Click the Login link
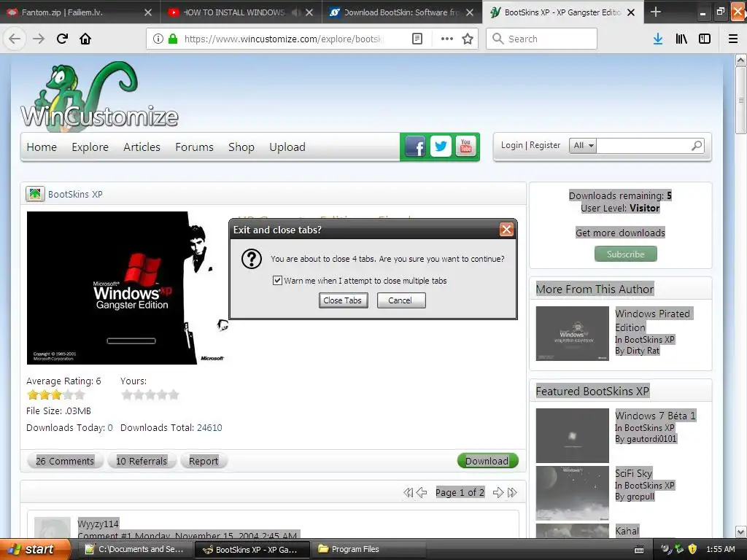747x560 pixels. pos(511,145)
